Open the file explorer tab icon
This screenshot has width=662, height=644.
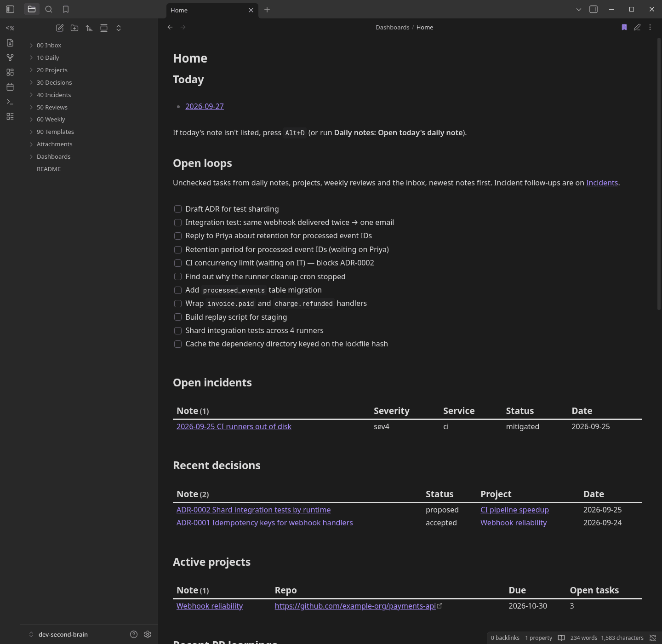32,9
